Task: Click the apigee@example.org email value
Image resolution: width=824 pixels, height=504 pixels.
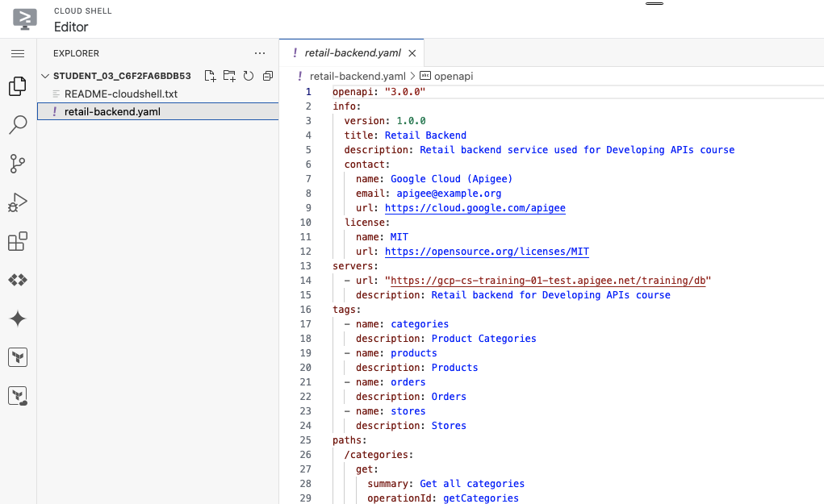Action: 449,194
